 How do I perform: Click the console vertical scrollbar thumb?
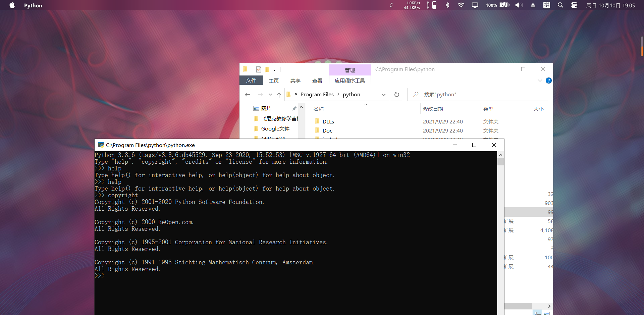click(x=500, y=162)
